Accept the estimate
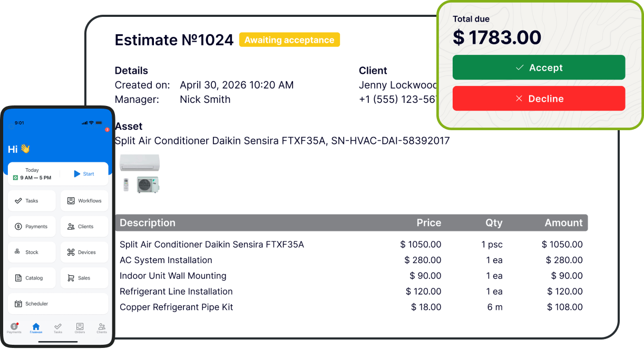Screen dimensions: 644x349 [539, 67]
